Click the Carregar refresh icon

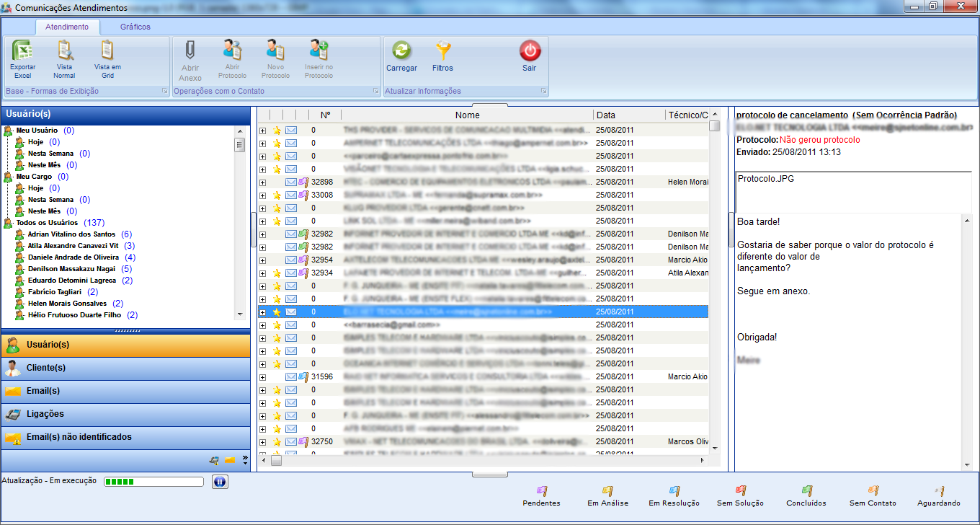(x=401, y=52)
